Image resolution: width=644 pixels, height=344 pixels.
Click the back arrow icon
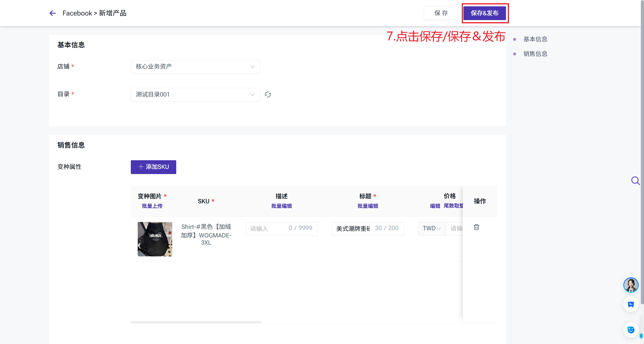coord(52,13)
